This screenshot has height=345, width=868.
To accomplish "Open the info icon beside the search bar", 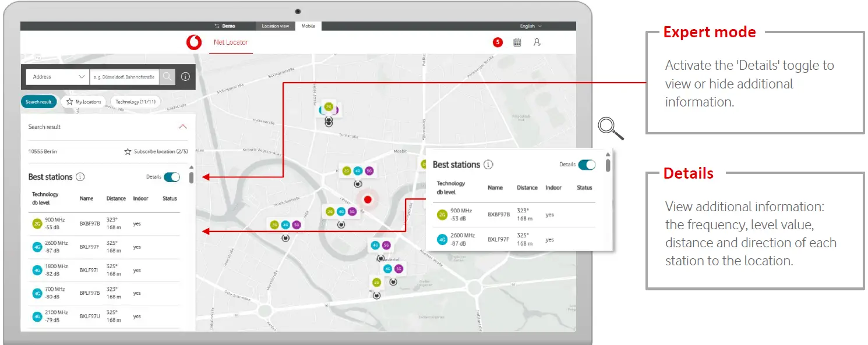I will pos(185,77).
